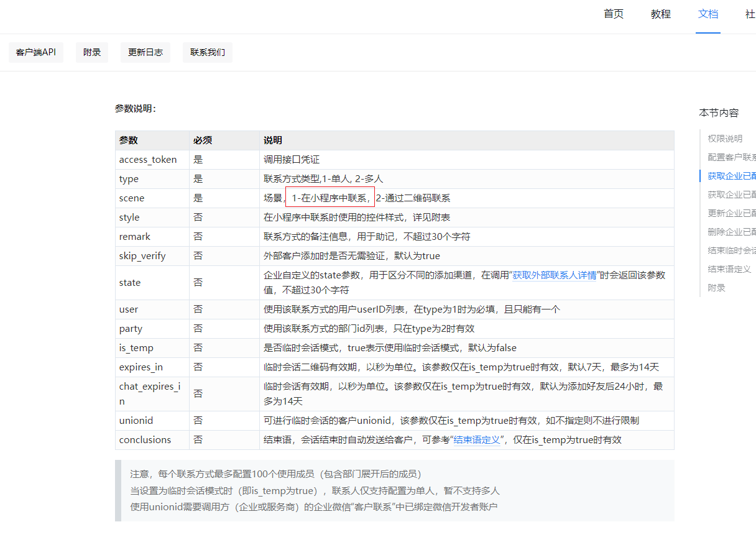This screenshot has width=756, height=550.
Task: Click the 外部客户添加时是否无需验证 description
Action: pos(351,256)
